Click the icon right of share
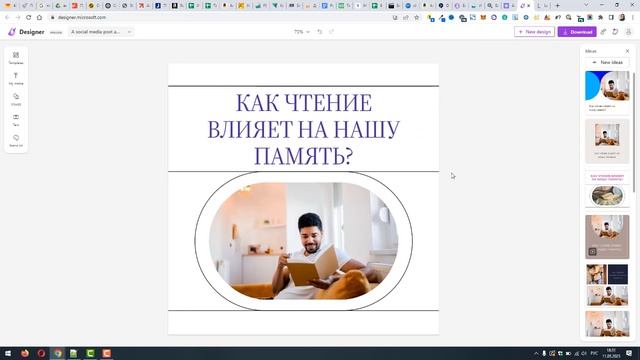The image size is (640, 360). click(615, 32)
